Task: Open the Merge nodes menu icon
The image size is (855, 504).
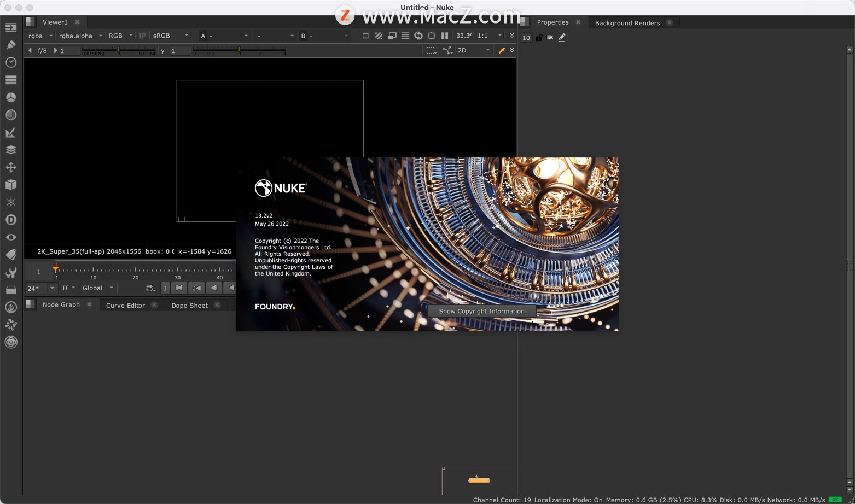Action: (x=11, y=150)
